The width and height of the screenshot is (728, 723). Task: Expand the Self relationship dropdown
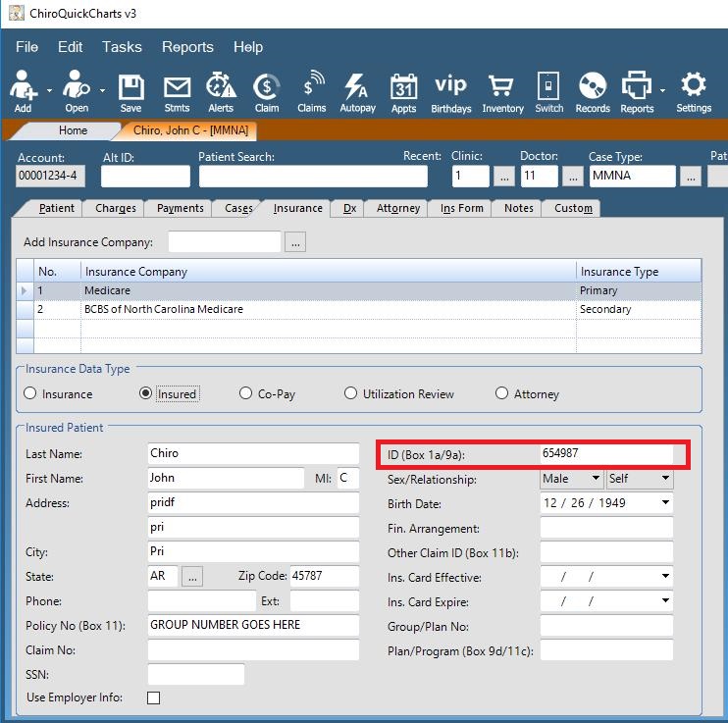tap(665, 480)
